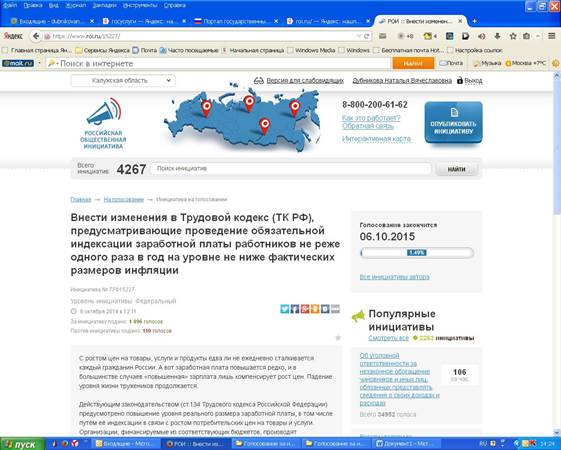
Task: Open the Справка menu
Action: 175,5
